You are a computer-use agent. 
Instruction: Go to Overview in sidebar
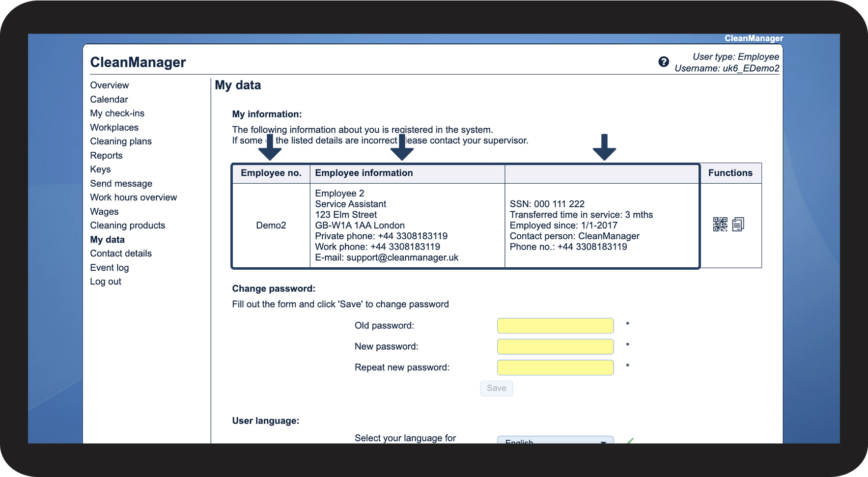[110, 85]
